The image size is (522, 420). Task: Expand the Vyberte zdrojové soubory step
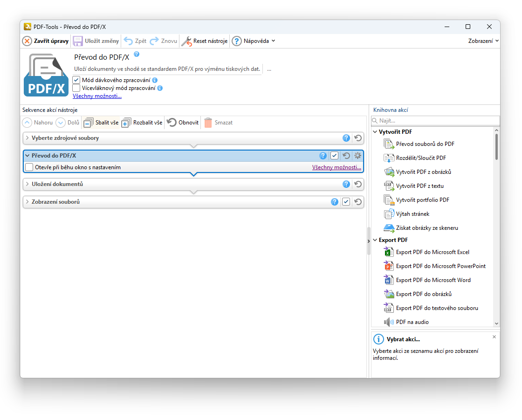27,138
